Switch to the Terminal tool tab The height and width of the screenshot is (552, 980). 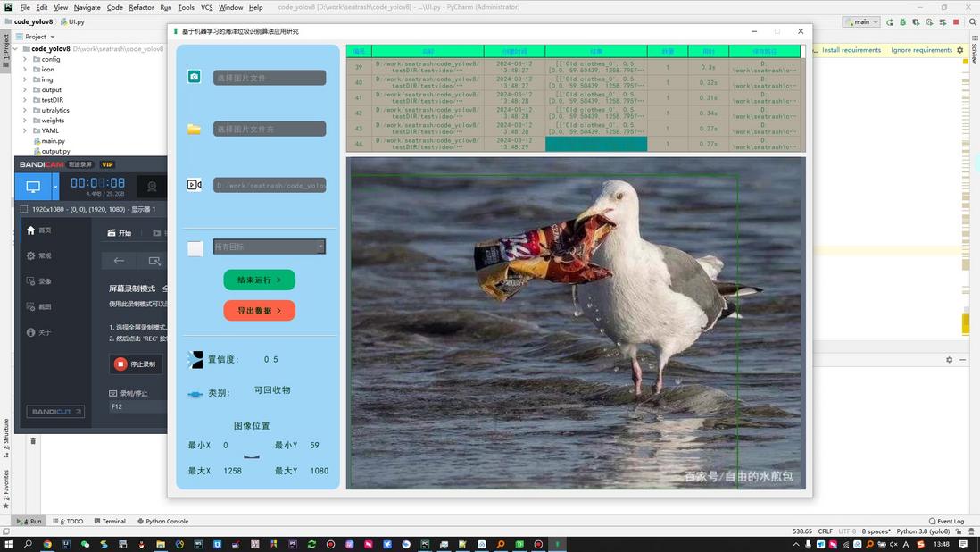[x=110, y=521]
